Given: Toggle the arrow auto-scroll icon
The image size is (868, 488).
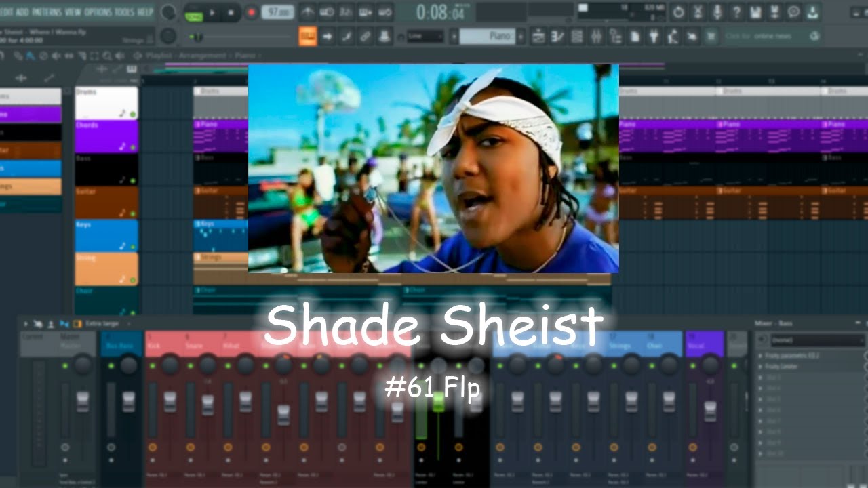Looking at the screenshot, I should pos(328,36).
